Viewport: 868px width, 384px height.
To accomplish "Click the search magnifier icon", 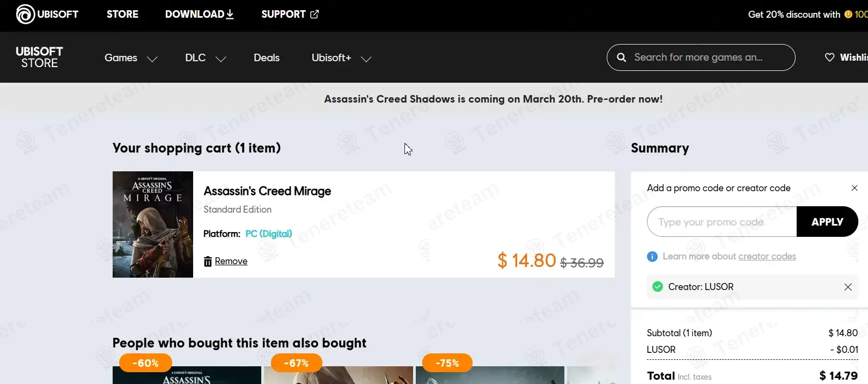I will tap(621, 57).
